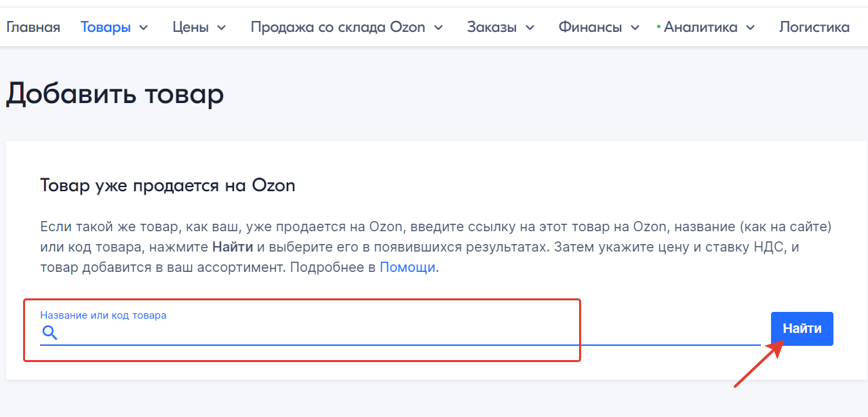Open the Аналитика menu label
The image size is (868, 417).
(x=701, y=27)
